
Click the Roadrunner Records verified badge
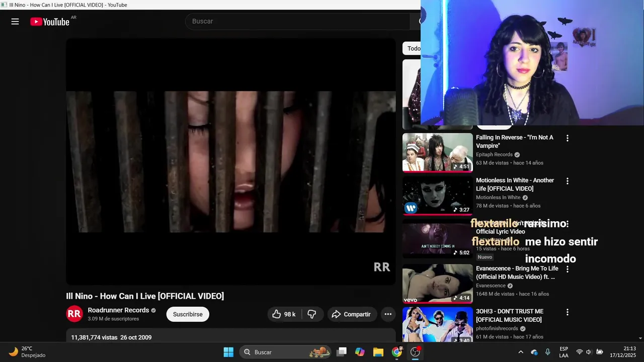click(x=153, y=311)
